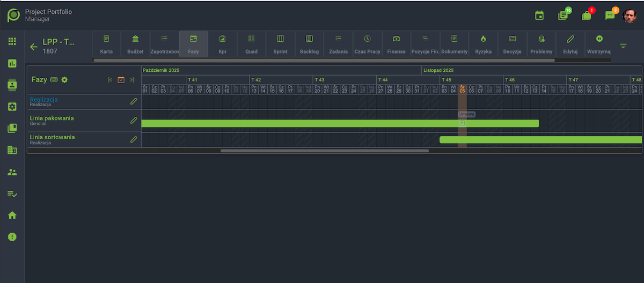Open the filter list icon beside the tabs

click(x=623, y=46)
